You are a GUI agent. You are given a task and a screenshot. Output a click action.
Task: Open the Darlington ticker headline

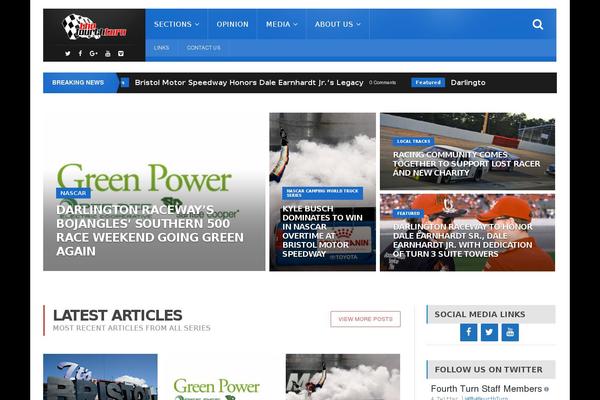(468, 82)
